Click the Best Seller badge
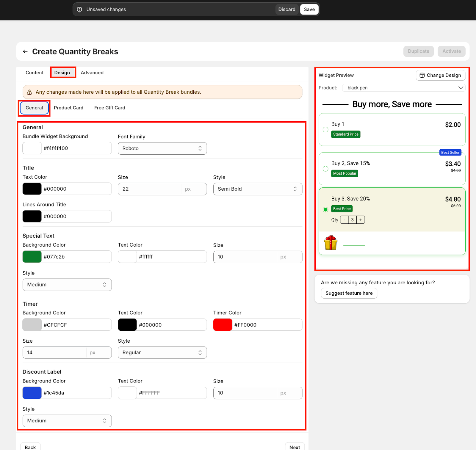Image resolution: width=476 pixels, height=450 pixels. point(450,152)
